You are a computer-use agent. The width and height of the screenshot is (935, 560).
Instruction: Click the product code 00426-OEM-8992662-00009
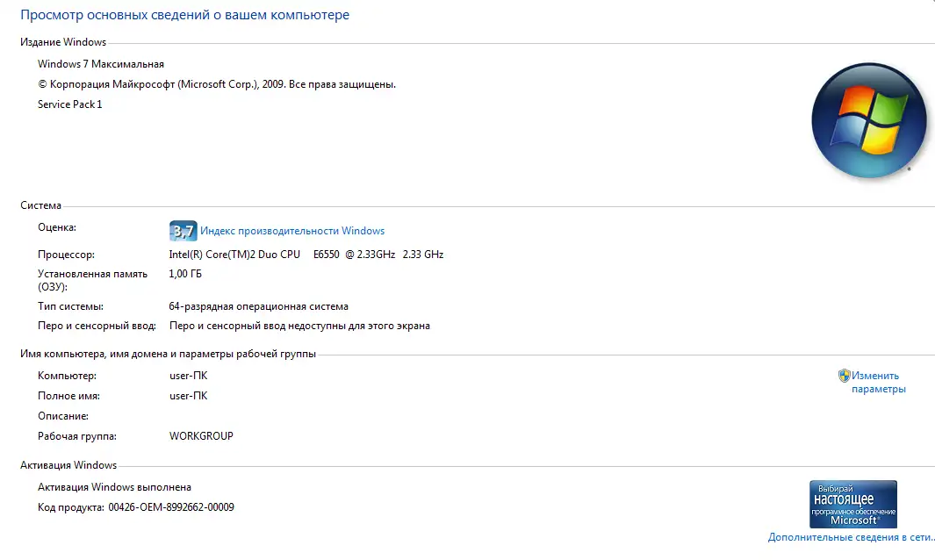pyautogui.click(x=171, y=507)
